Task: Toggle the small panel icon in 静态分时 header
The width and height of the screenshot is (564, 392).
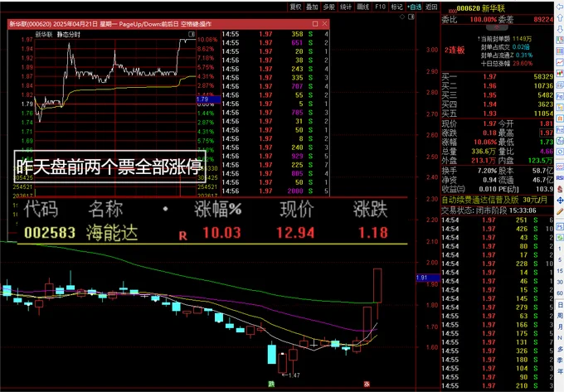Action: tap(192, 34)
